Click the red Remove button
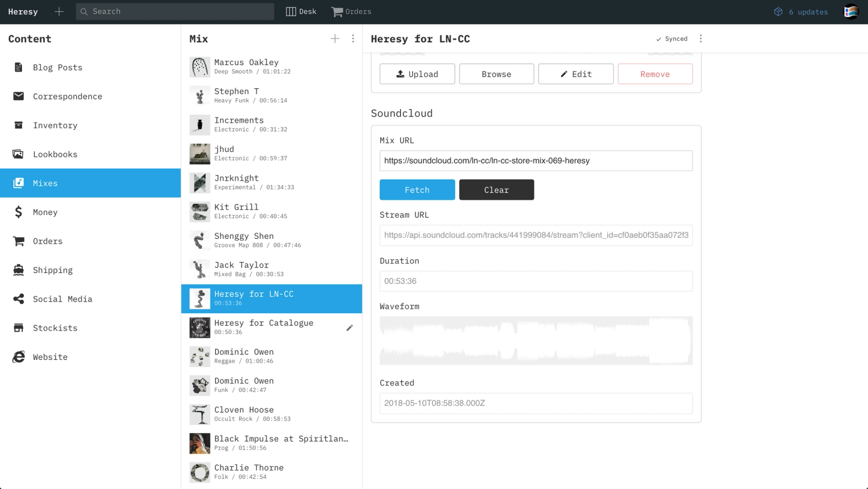The height and width of the screenshot is (489, 868). 655,74
